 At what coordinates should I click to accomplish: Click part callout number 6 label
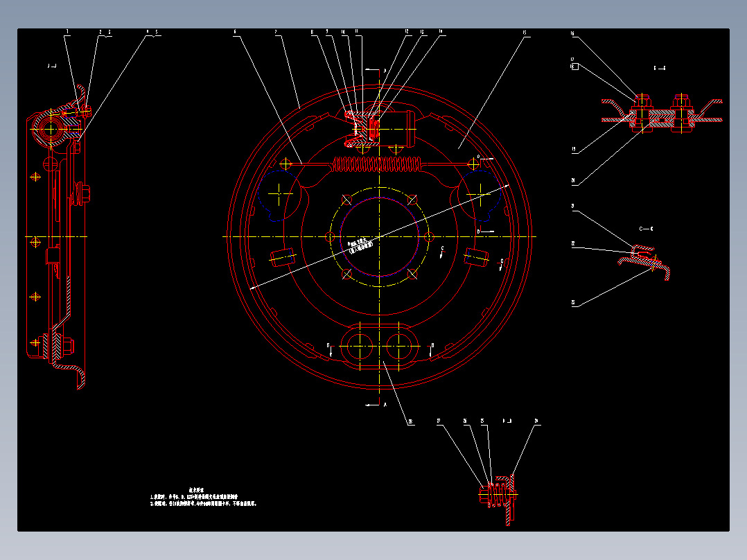(235, 32)
